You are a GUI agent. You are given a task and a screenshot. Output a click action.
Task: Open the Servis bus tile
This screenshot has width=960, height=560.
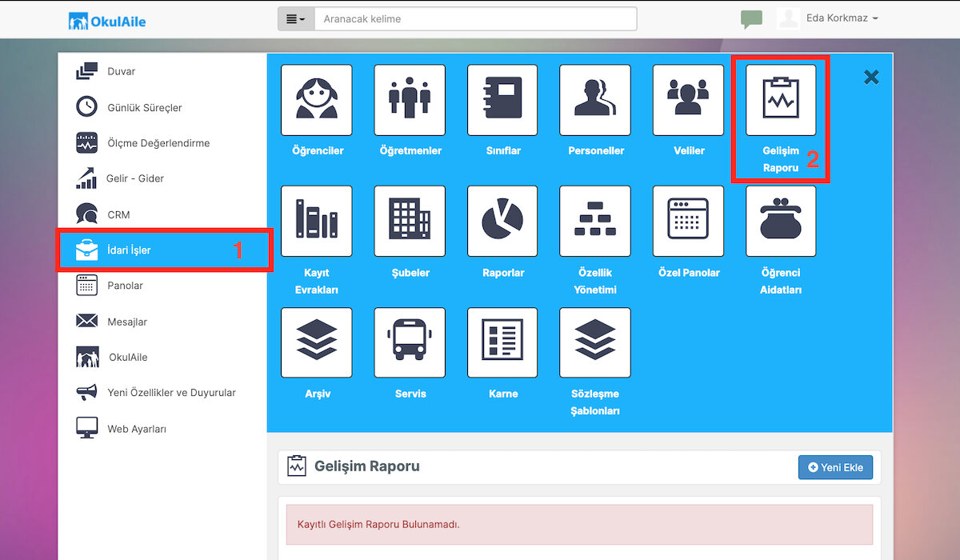click(410, 342)
